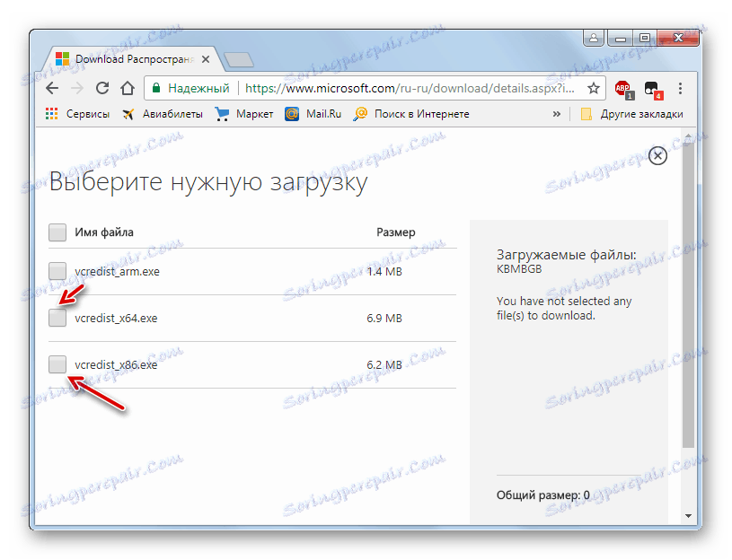Viewport: 732px width, 560px height.
Task: Open the Авиабилеты bookmark
Action: point(163,114)
